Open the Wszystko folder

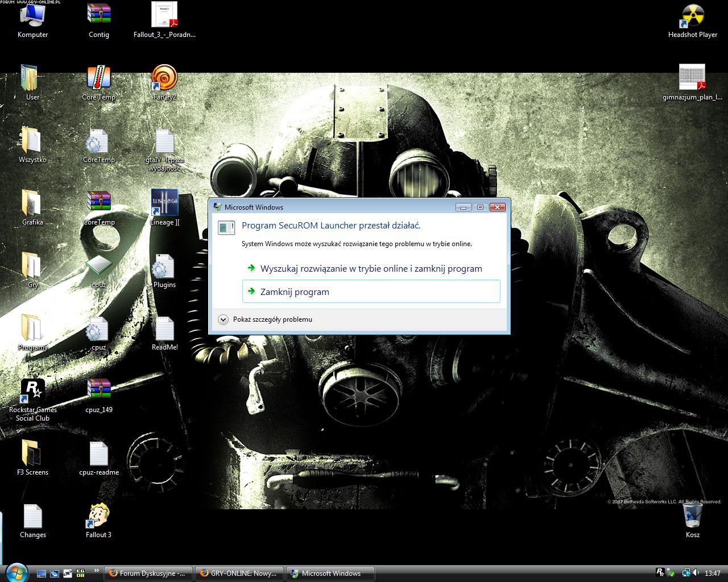coord(32,145)
